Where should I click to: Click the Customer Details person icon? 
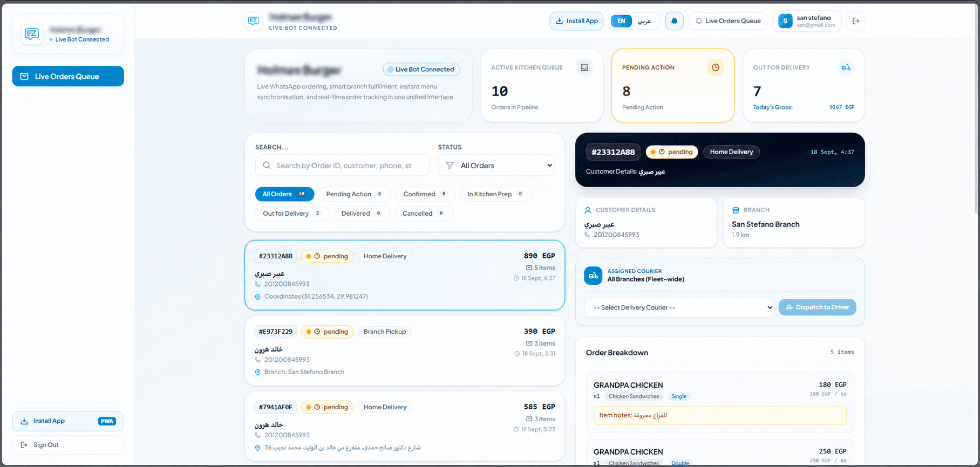coord(588,210)
